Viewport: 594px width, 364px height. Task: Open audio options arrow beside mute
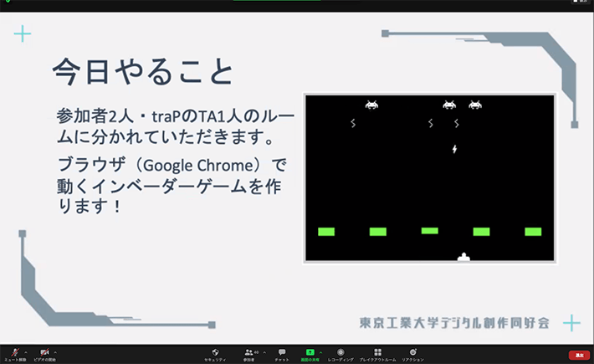click(x=25, y=351)
